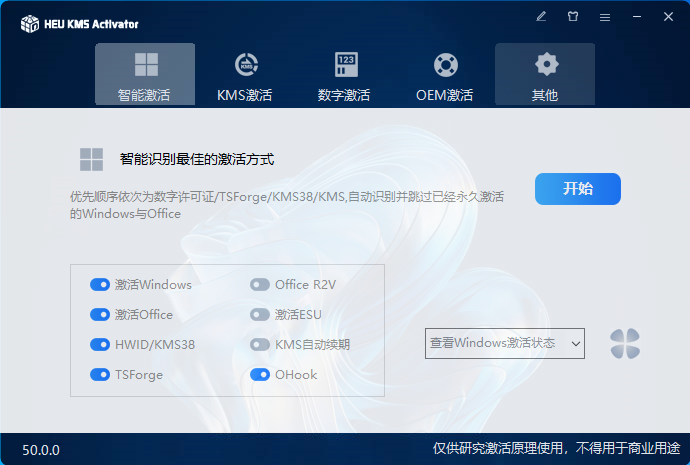Open the 数字激活 tab
690x465 pixels.
(x=345, y=75)
